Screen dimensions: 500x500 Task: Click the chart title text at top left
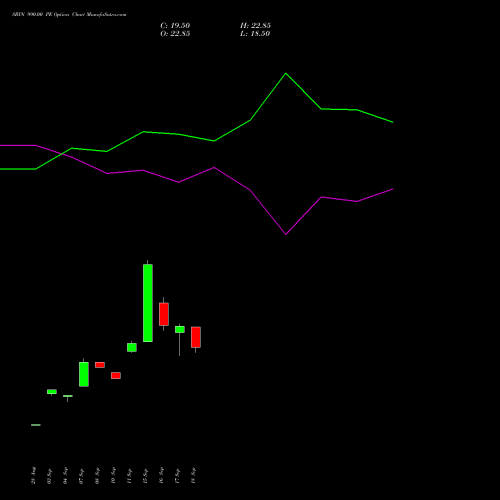coord(69,15)
